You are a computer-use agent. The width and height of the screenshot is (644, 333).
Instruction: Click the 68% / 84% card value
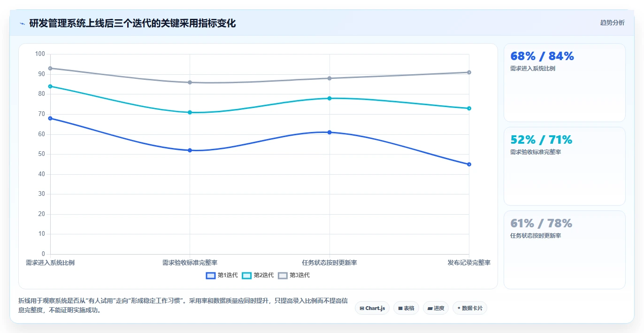pyautogui.click(x=542, y=56)
